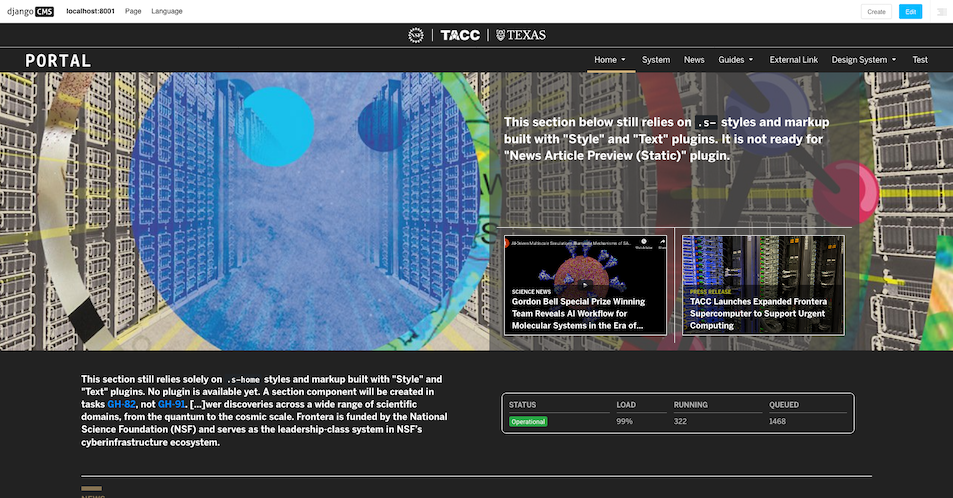Open the Gordon Bell Special Prize article
This screenshot has width=953, height=498.
578,314
